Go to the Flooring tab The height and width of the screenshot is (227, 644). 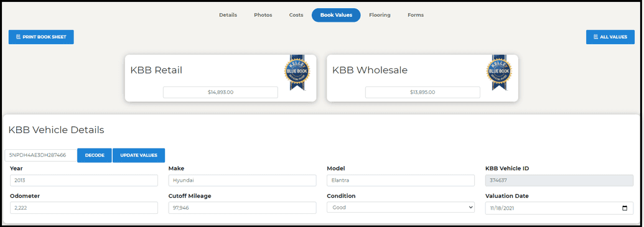point(380,15)
